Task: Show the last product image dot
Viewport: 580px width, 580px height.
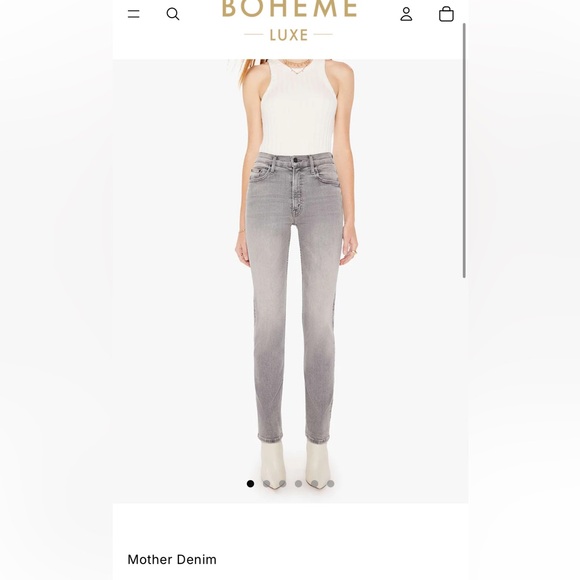Action: 331,483
